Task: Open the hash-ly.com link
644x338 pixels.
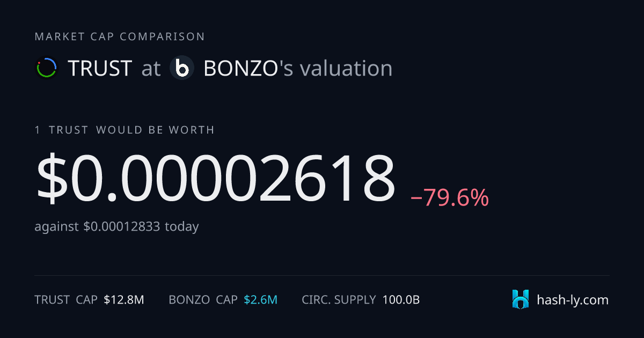Action: tap(573, 300)
